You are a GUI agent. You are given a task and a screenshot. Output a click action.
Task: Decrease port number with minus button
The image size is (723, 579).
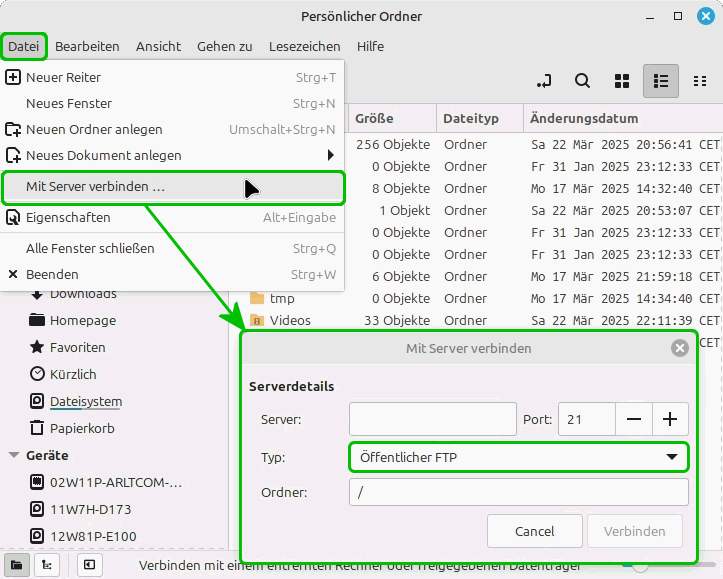pos(633,419)
